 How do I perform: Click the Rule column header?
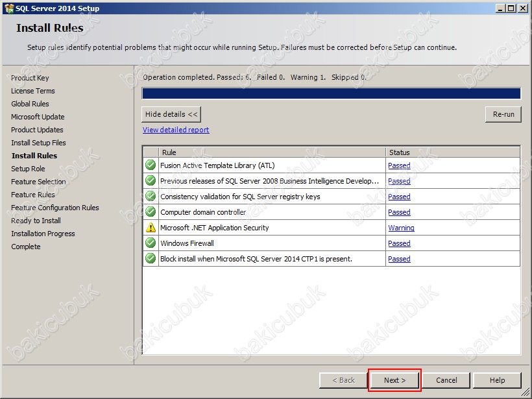coord(272,152)
